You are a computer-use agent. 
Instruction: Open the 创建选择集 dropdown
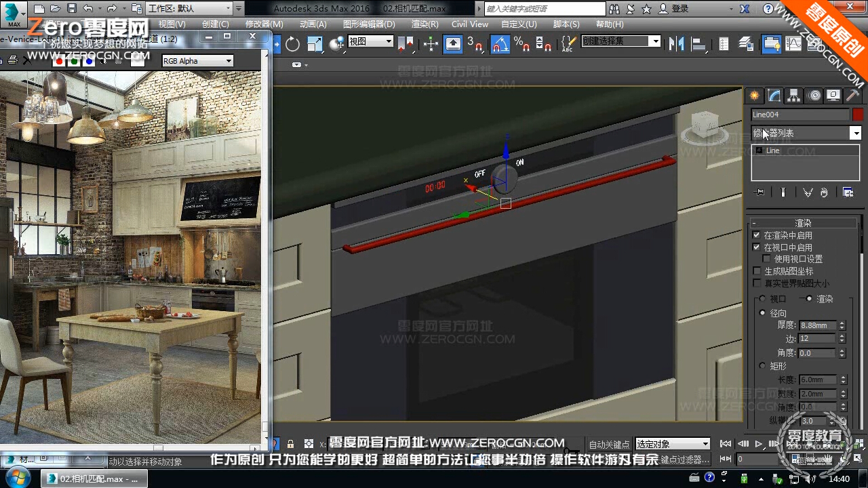click(620, 41)
